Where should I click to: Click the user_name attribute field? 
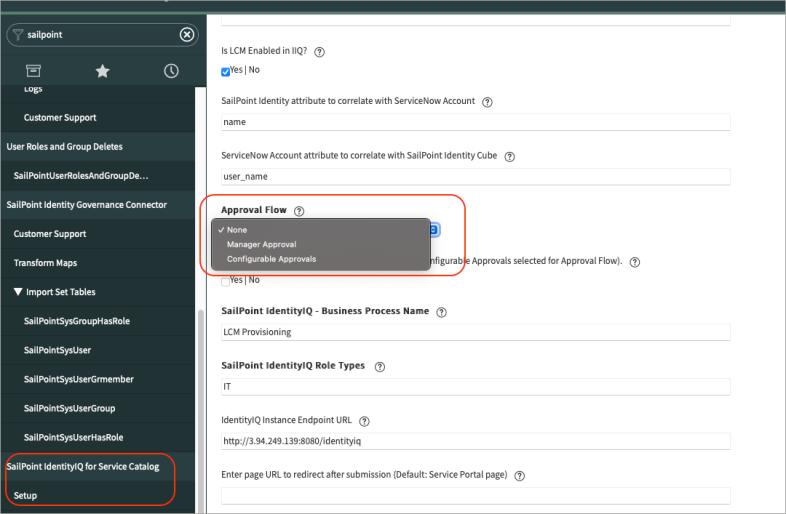tap(475, 177)
